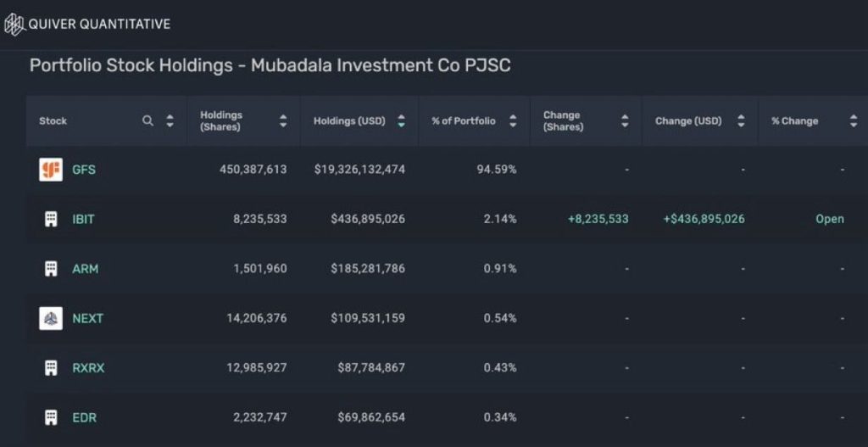Viewport: 868px width, 447px height.
Task: Click the Quiver Quantitative brand name text
Action: click(x=99, y=24)
